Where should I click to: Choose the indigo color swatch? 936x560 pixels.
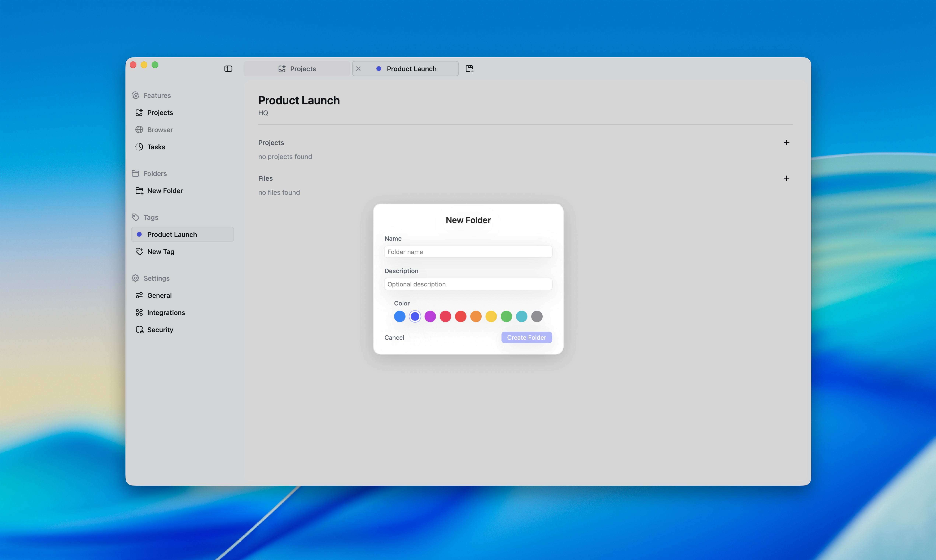415,317
